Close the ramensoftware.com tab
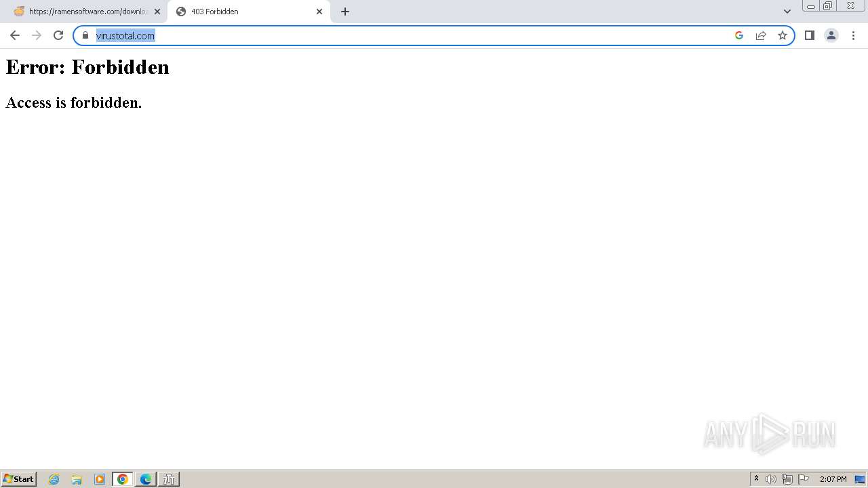Viewport: 868px width, 488px height. [x=157, y=12]
